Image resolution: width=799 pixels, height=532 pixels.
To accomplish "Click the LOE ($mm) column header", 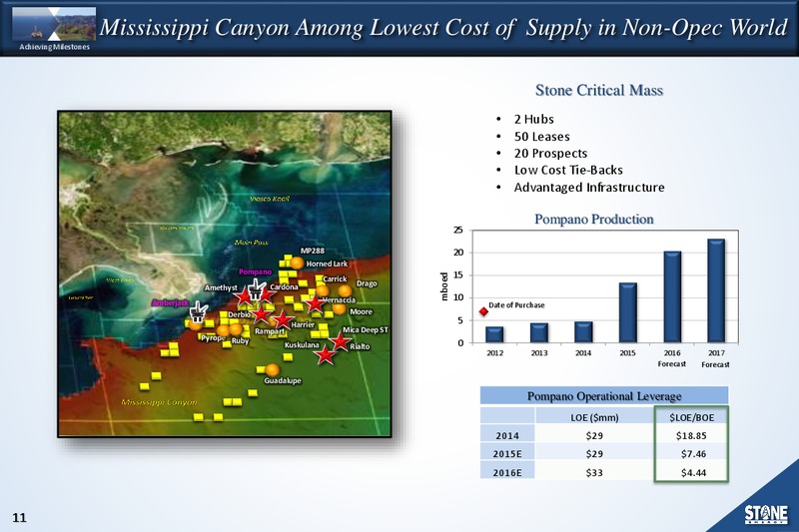I will 594,417.
